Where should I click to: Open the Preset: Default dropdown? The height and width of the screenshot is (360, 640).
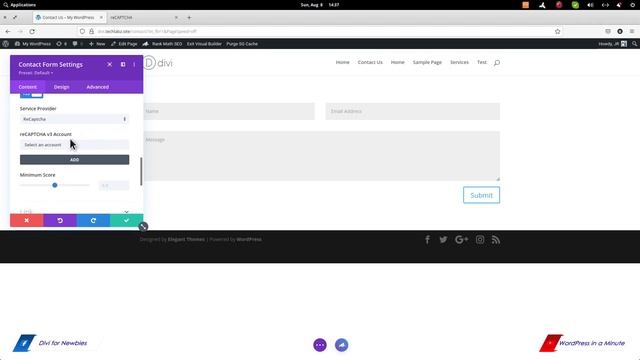(x=36, y=73)
